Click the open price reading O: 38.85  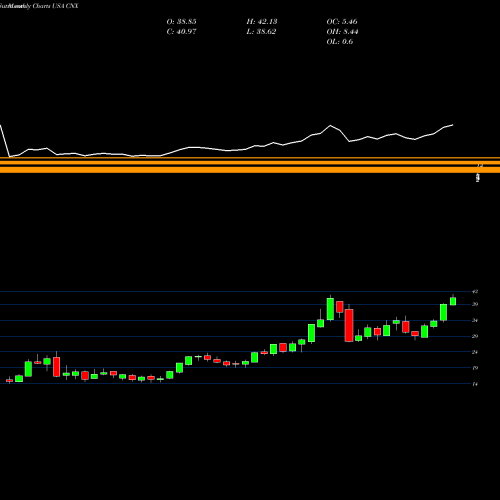(181, 22)
